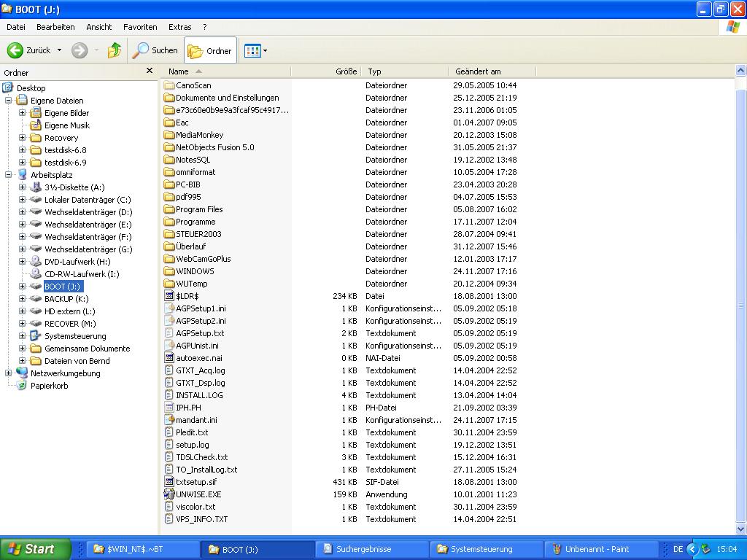Close the Ordner folder pane
Viewport: 747px width, 560px height.
[x=149, y=71]
